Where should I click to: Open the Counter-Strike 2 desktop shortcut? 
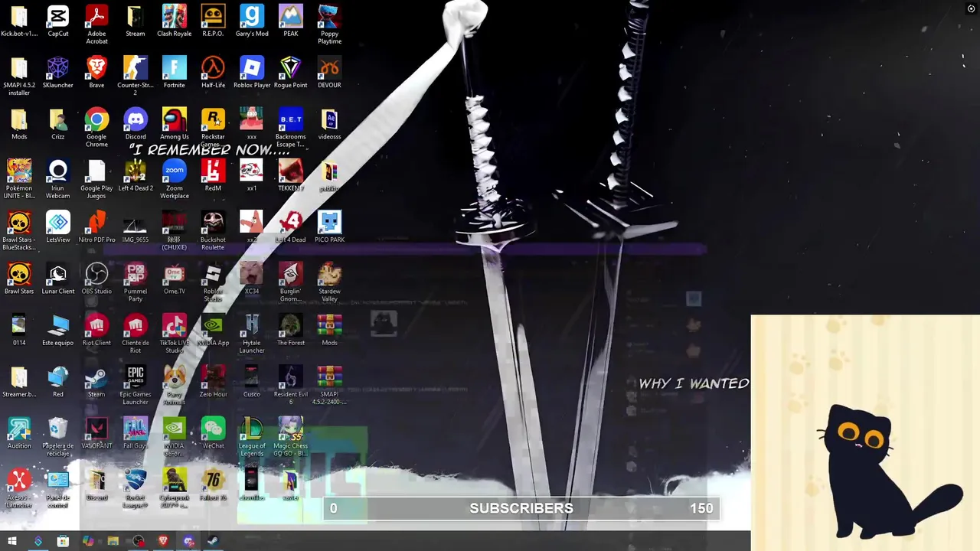(x=136, y=77)
